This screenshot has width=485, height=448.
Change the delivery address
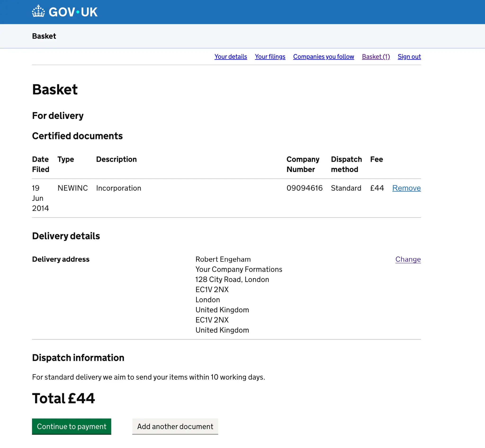click(x=408, y=259)
